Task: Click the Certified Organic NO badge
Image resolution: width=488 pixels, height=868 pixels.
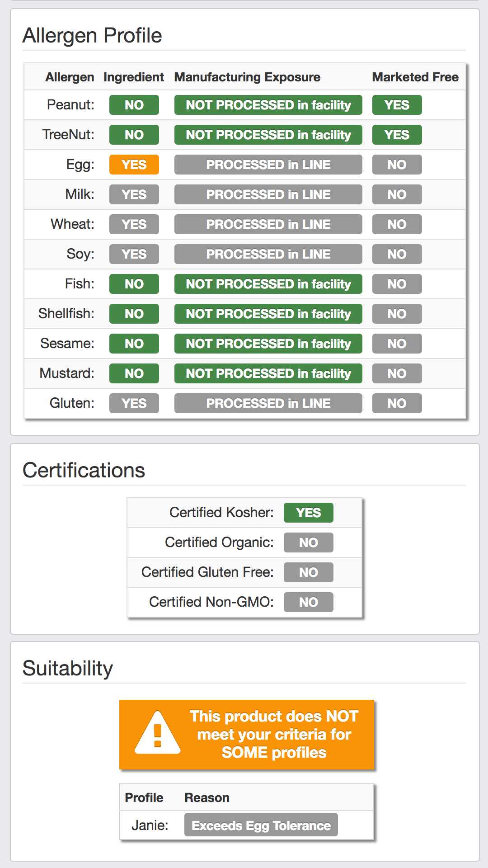Action: pos(309,542)
